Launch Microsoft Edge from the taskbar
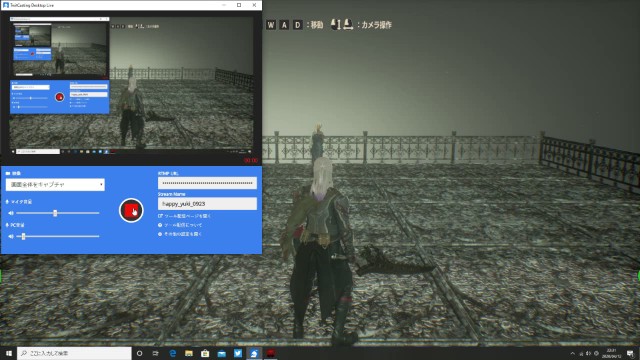This screenshot has height=360, width=640. coord(172,353)
